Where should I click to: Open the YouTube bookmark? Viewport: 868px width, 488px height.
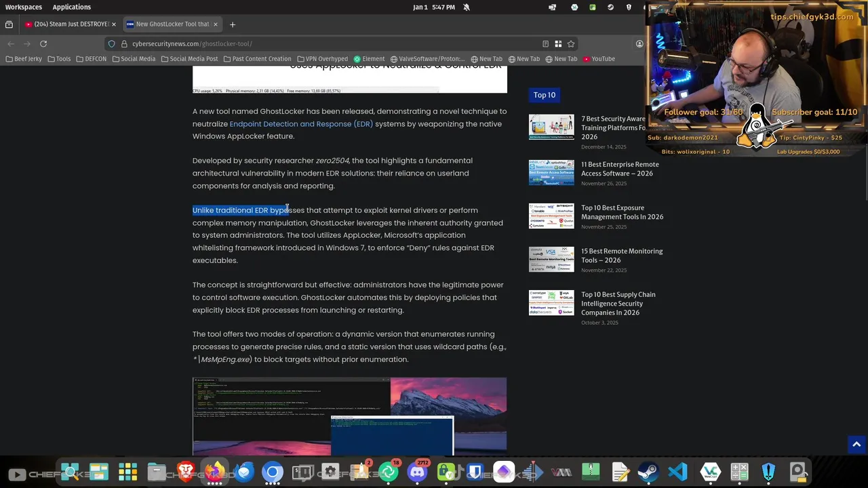599,59
